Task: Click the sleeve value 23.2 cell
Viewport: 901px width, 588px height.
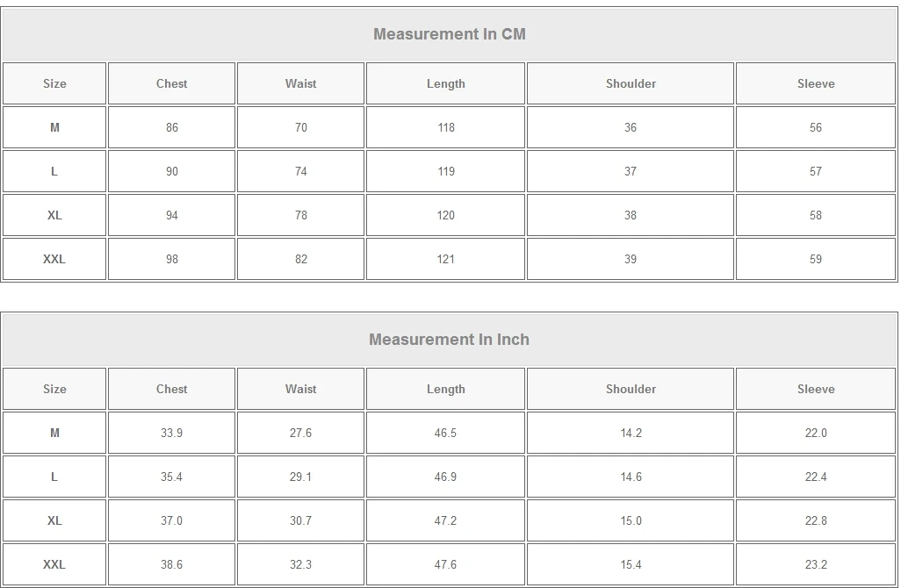Action: pos(816,564)
